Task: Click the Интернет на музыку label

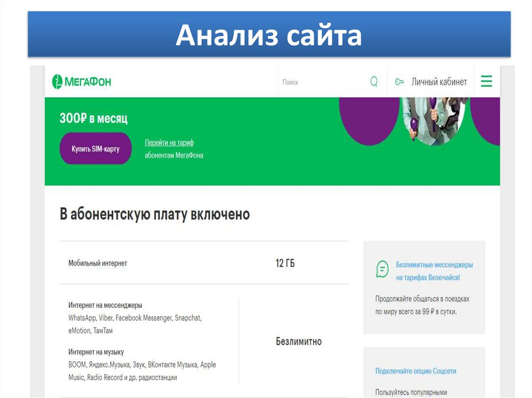Action: pos(96,352)
